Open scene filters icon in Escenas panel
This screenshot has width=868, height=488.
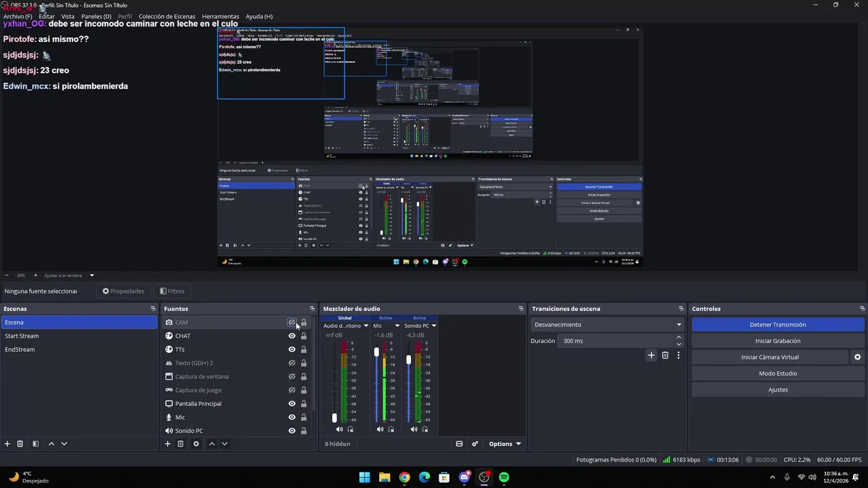point(35,444)
